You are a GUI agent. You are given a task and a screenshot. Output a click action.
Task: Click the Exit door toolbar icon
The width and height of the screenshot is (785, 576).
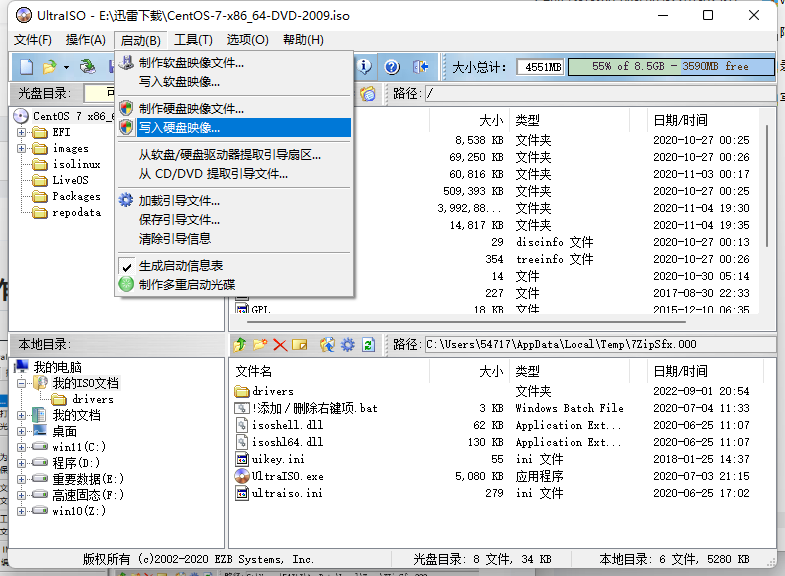tap(420, 67)
